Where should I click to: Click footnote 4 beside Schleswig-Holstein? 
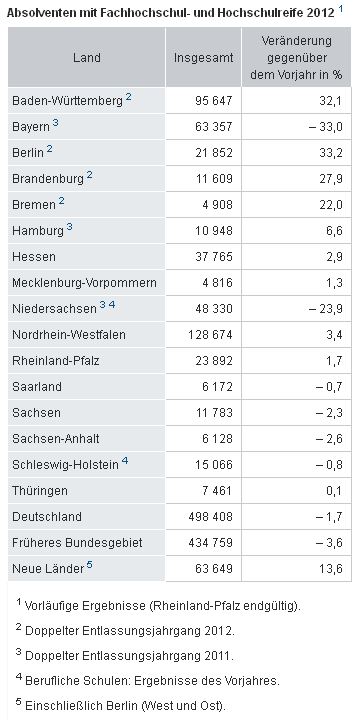click(x=125, y=461)
